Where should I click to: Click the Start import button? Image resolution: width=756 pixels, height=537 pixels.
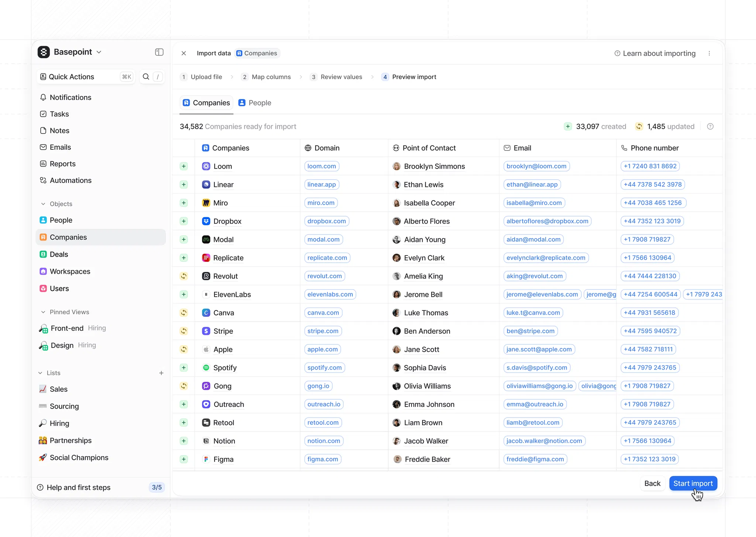[x=693, y=483]
